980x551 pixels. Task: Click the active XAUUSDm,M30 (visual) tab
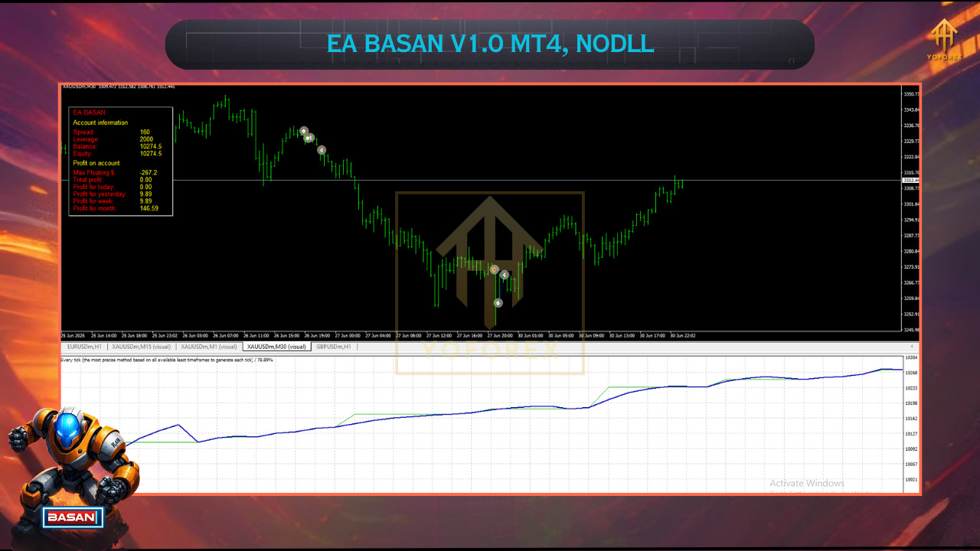click(x=276, y=347)
